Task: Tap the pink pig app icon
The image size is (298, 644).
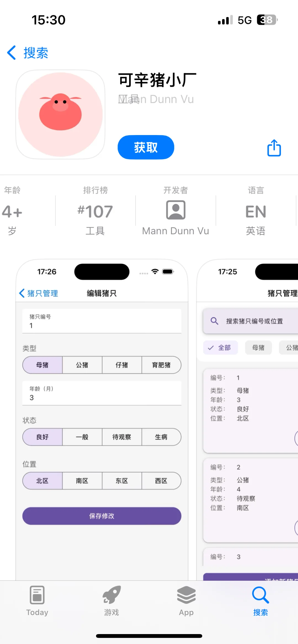Action: (60, 114)
